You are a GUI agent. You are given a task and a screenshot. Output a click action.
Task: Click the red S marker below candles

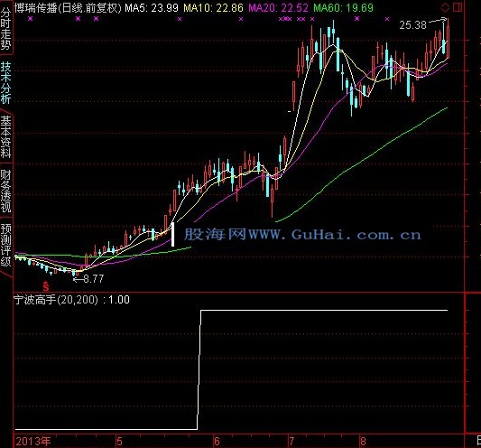(x=46, y=286)
